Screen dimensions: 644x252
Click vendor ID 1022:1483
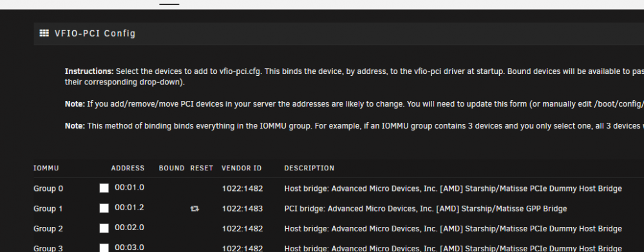click(242, 208)
